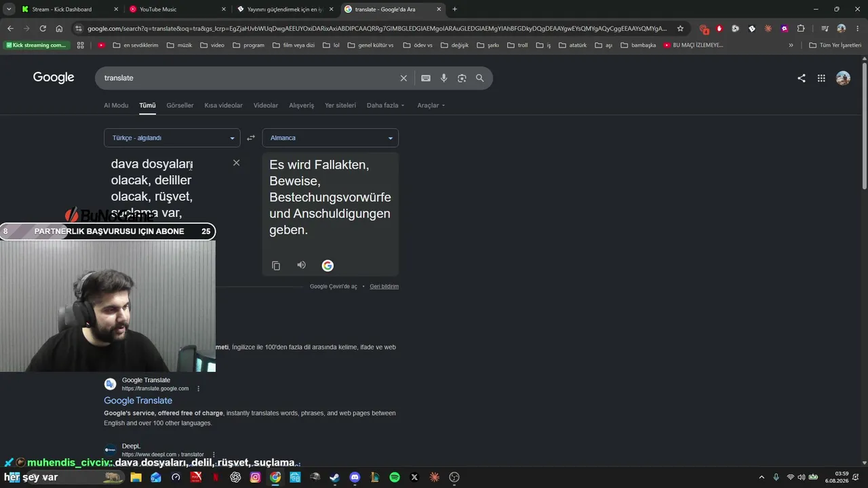This screenshot has width=868, height=488.
Task: Swap the source and target languages
Action: click(x=251, y=138)
